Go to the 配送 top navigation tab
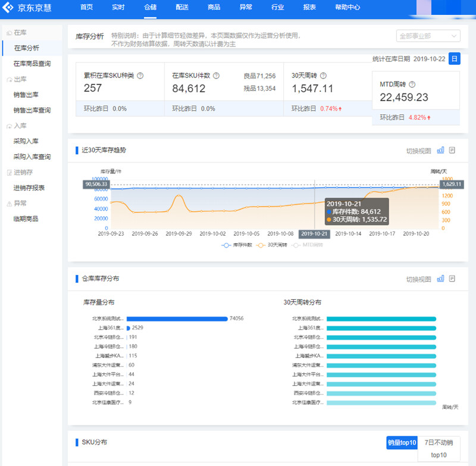The width and height of the screenshot is (476, 466). [182, 8]
